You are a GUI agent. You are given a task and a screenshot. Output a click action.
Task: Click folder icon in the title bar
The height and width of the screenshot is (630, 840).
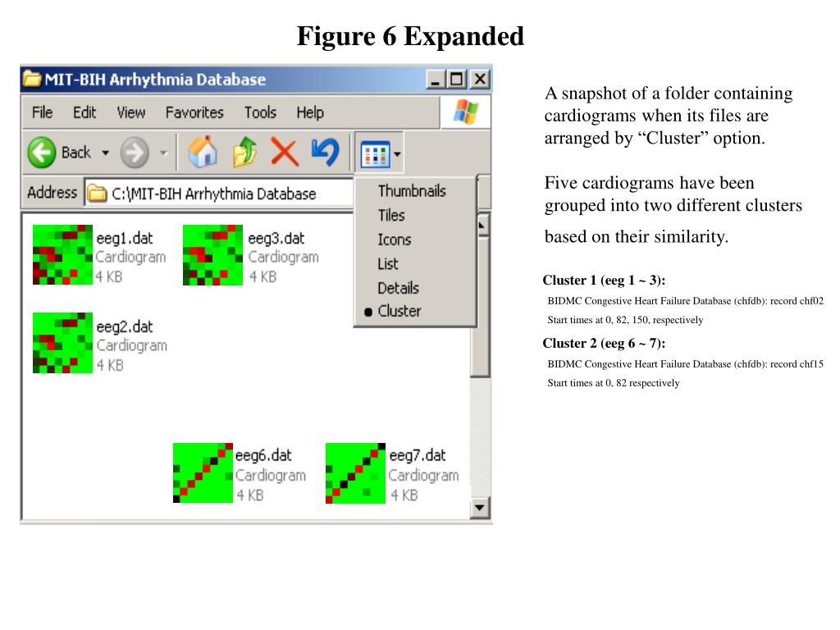[32, 80]
